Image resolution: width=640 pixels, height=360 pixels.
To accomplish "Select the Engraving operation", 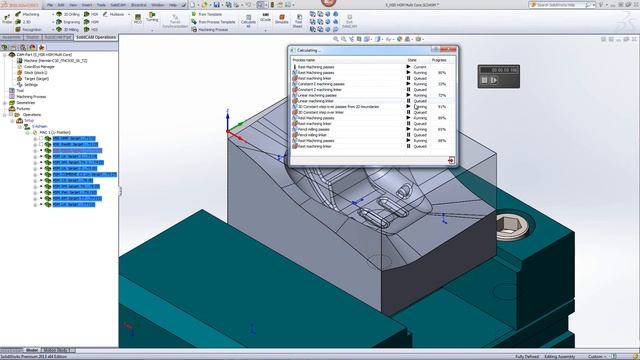I will (x=68, y=22).
